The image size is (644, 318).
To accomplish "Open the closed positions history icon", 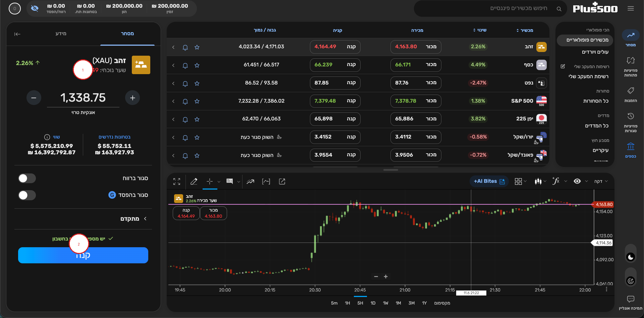I will [x=631, y=116].
